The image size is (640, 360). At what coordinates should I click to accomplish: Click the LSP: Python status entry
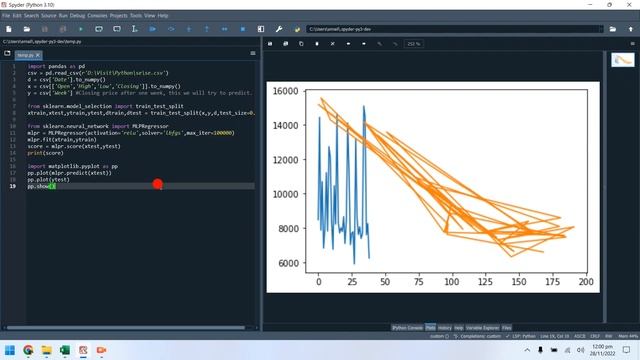point(521,336)
